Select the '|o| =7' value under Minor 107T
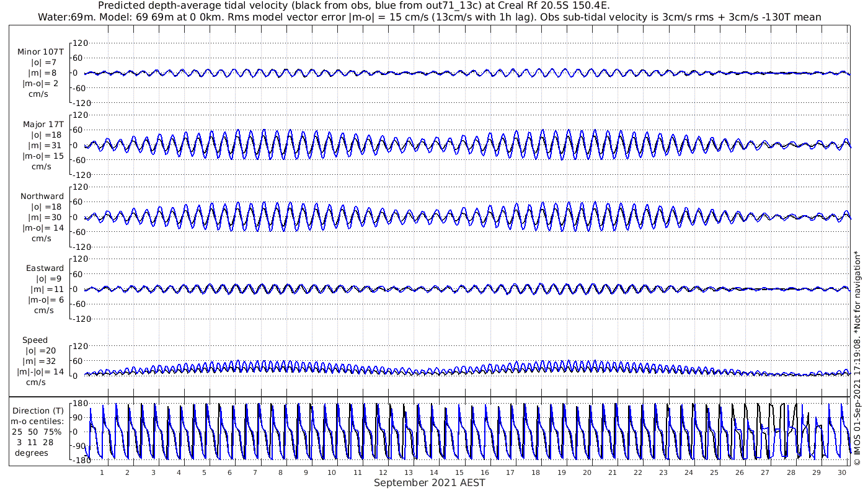 pos(43,63)
